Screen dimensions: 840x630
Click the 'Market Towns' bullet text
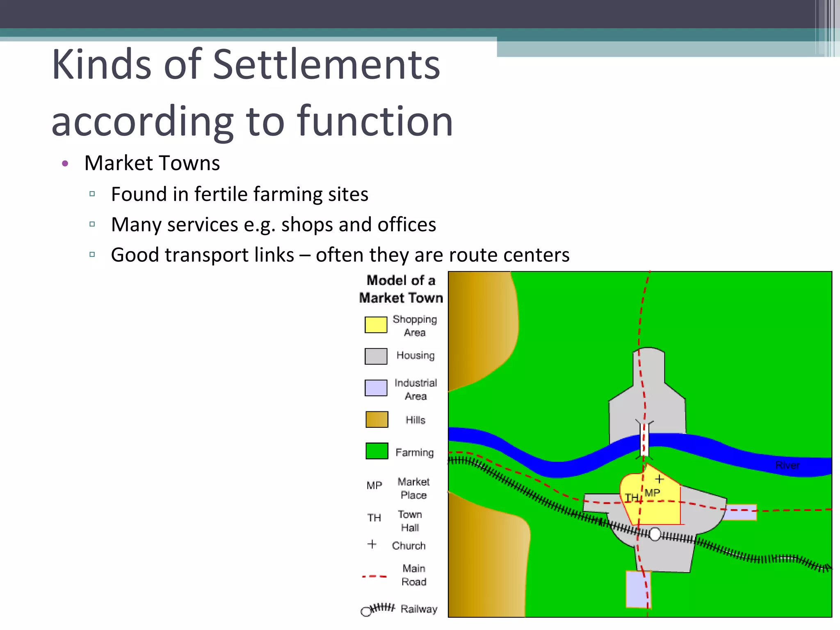[x=152, y=163]
